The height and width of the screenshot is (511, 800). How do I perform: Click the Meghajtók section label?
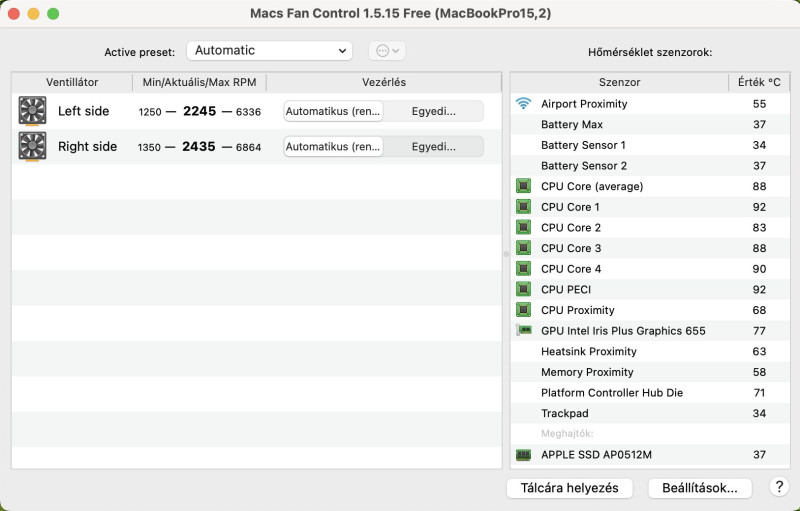[567, 433]
